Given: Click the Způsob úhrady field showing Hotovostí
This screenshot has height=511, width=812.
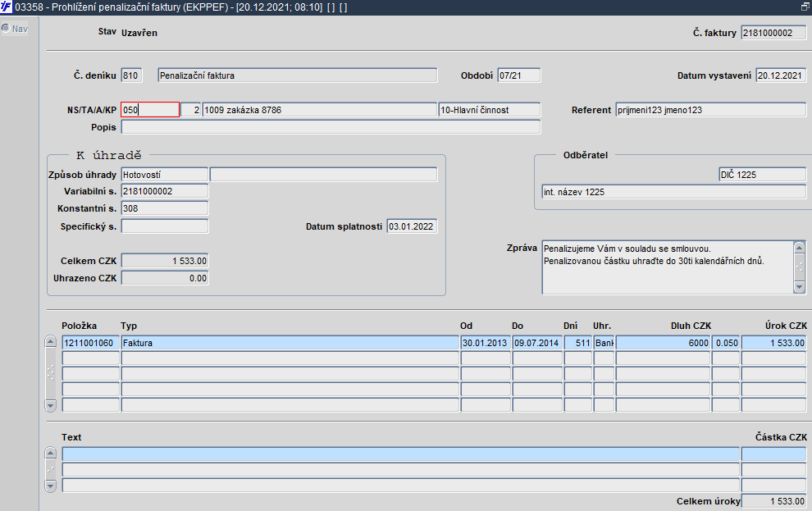Looking at the screenshot, I should point(165,175).
